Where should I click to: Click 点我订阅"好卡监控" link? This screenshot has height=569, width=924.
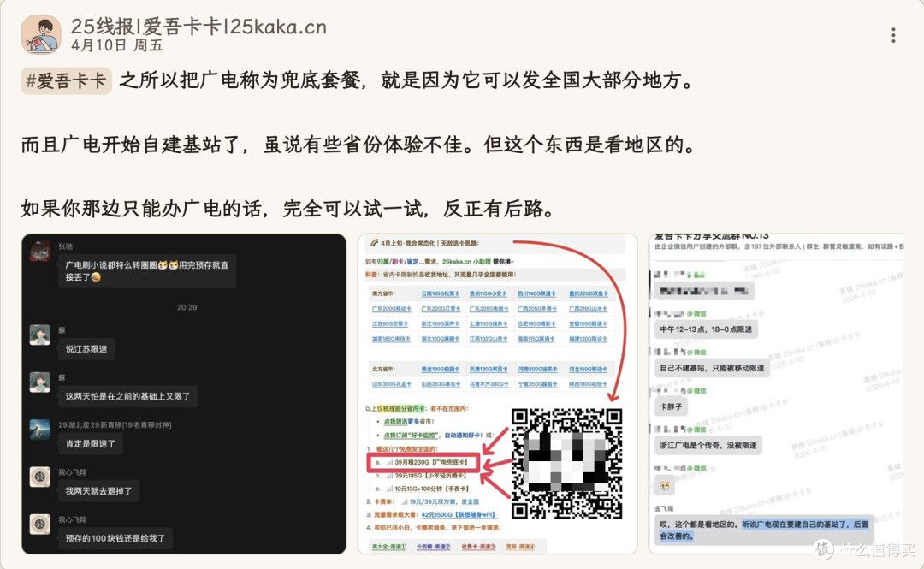click(412, 436)
